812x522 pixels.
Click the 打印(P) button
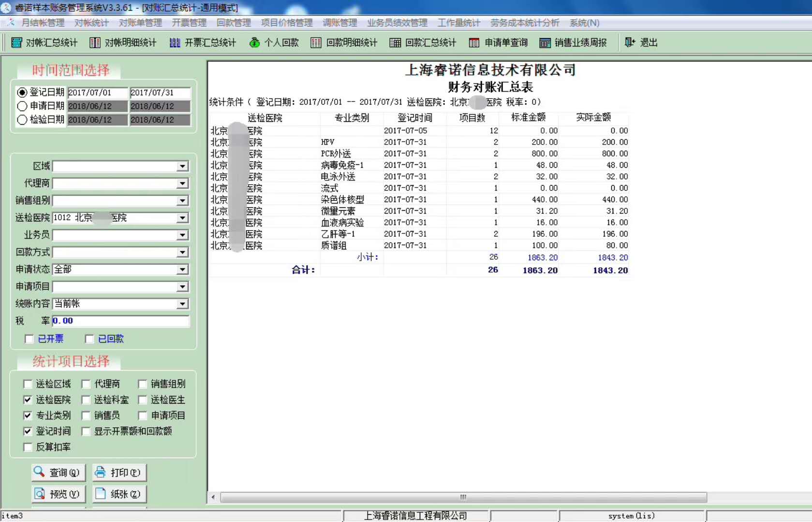tap(119, 472)
